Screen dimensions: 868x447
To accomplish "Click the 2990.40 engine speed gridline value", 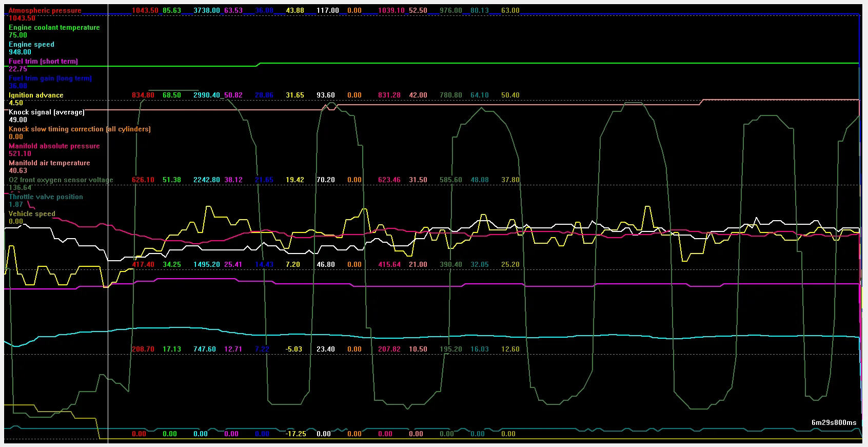I will [x=207, y=95].
